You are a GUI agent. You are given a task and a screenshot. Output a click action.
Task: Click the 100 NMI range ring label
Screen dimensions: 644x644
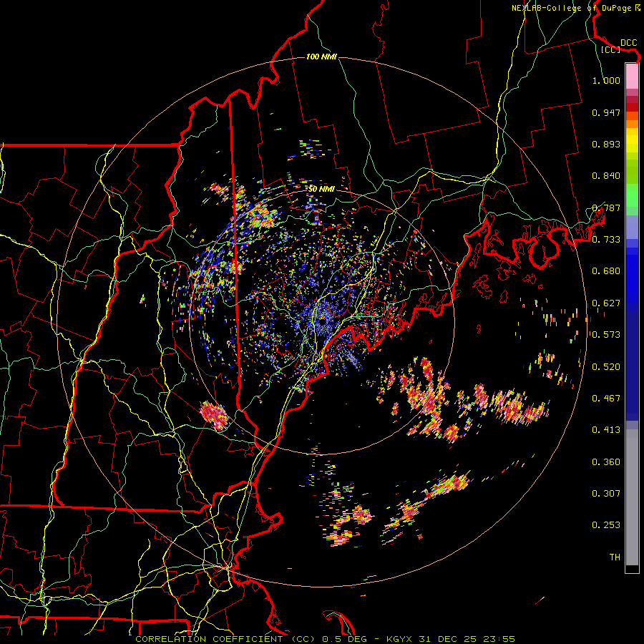point(321,57)
